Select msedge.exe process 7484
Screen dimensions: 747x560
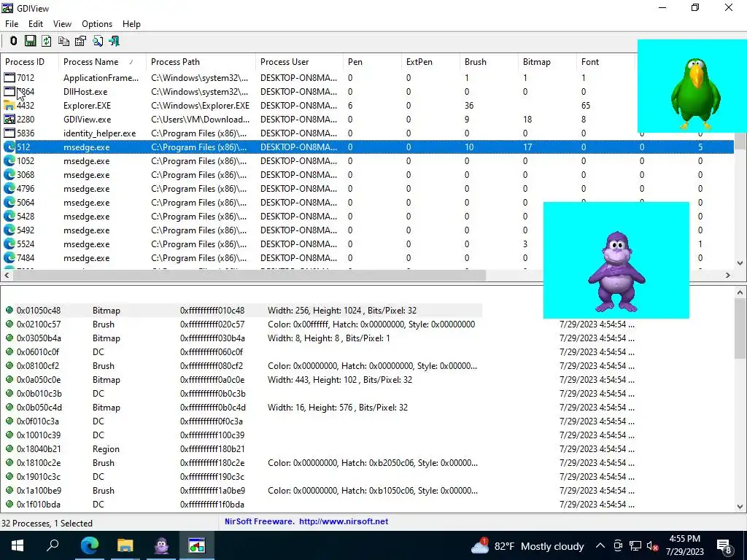367,258
